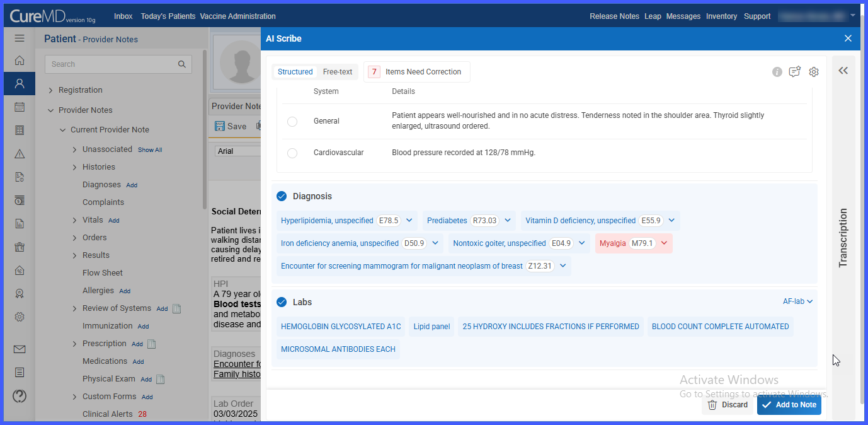Uncheck the Labs section checkbox
This screenshot has width=868, height=425.
[282, 302]
